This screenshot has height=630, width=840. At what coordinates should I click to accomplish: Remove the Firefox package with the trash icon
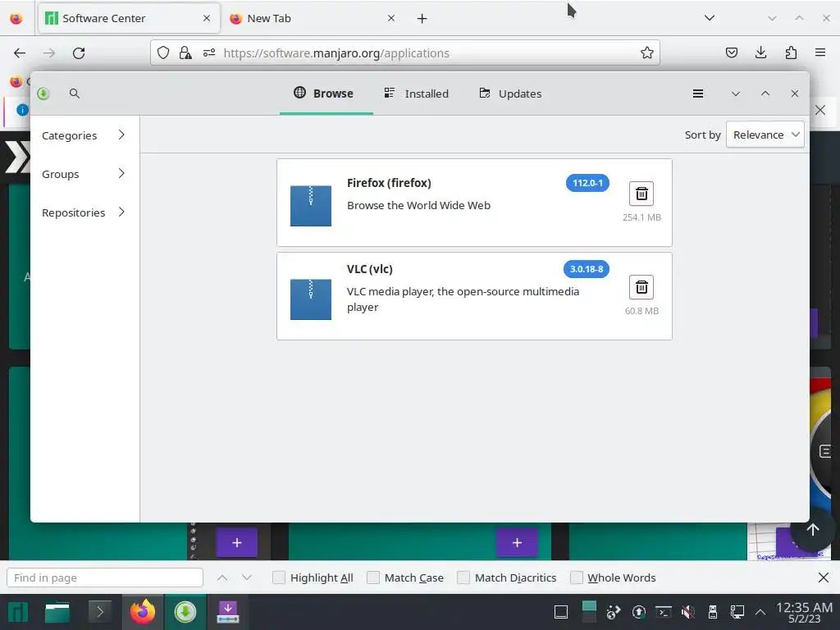pyautogui.click(x=641, y=194)
